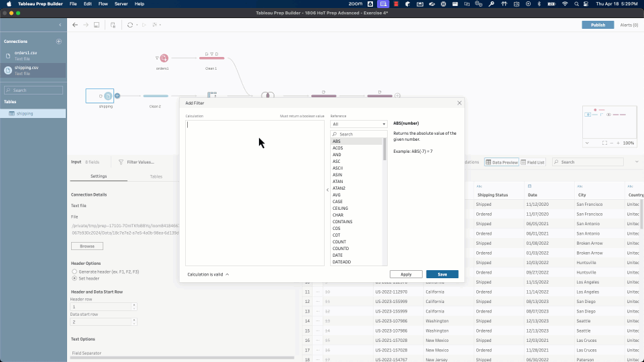The image size is (644, 362).
Task: Click the redo arrow in the toolbar
Action: pyautogui.click(x=86, y=25)
